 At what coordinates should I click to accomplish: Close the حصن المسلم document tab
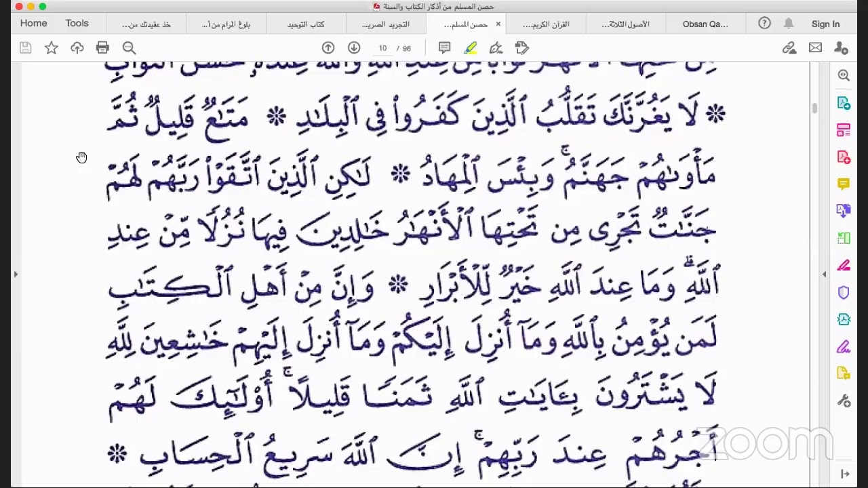498,24
